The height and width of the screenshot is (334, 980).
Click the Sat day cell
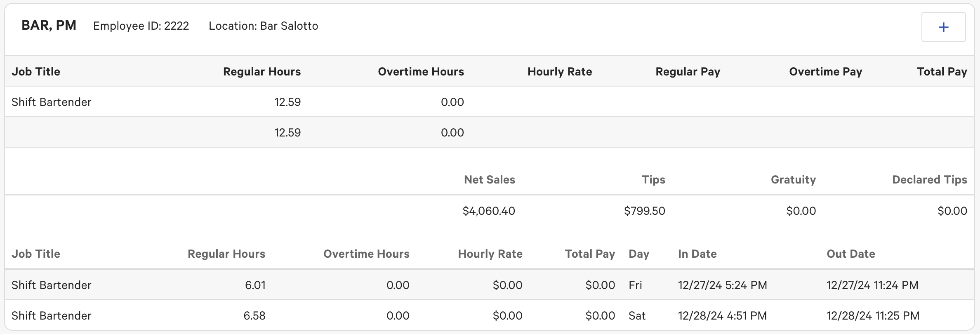636,316
